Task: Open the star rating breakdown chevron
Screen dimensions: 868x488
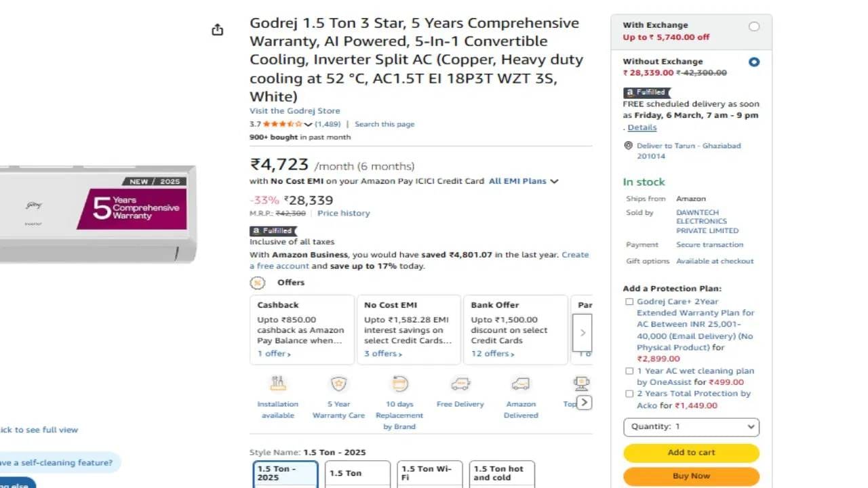Action: 309,124
